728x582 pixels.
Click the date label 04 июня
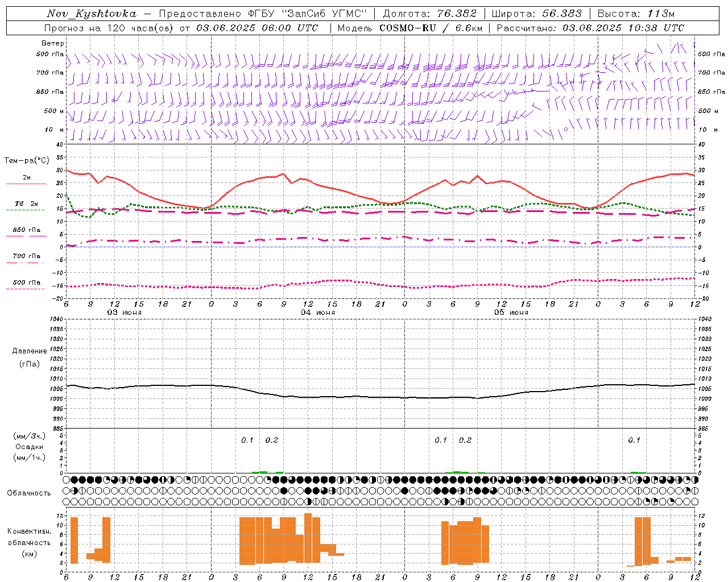318,313
